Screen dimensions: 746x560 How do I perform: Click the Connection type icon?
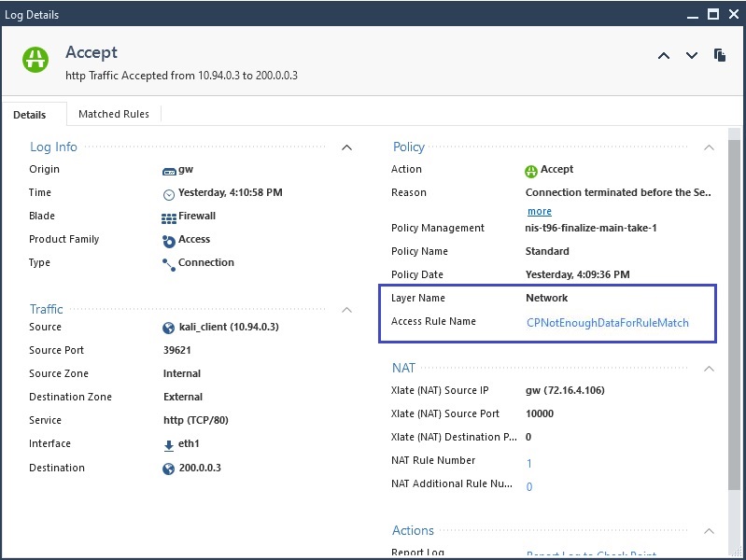(169, 265)
